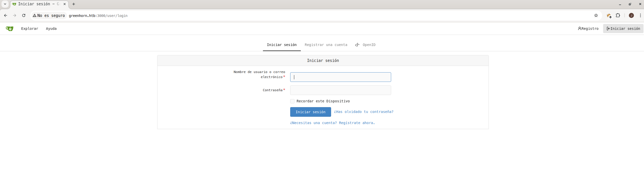Click the 'No es seguro' security warning
Image resolution: width=644 pixels, height=188 pixels.
tap(49, 15)
